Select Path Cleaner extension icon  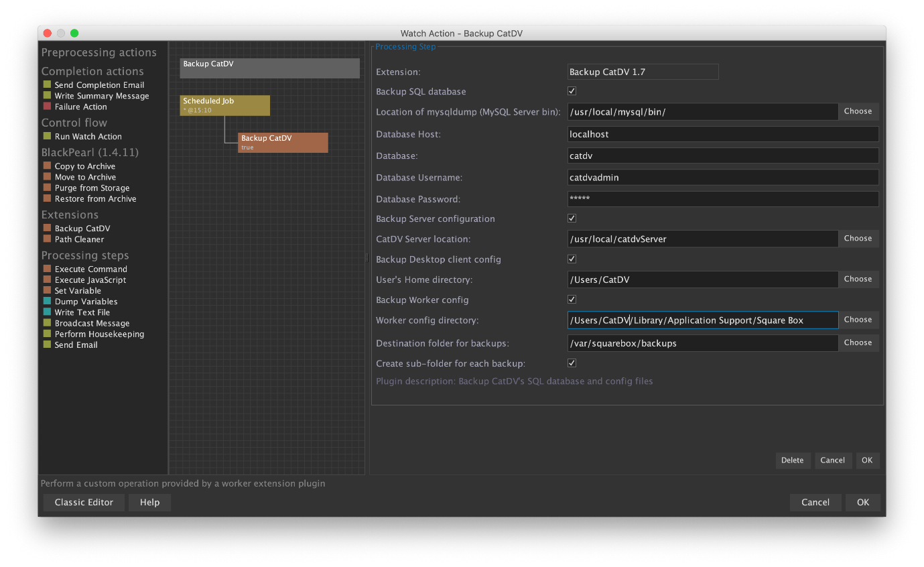47,239
